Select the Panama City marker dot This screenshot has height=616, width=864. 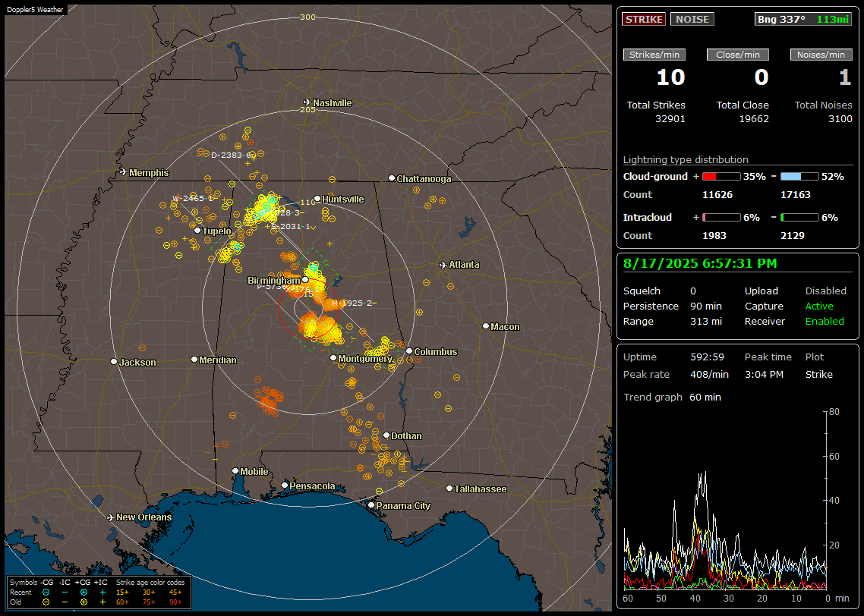coord(371,504)
